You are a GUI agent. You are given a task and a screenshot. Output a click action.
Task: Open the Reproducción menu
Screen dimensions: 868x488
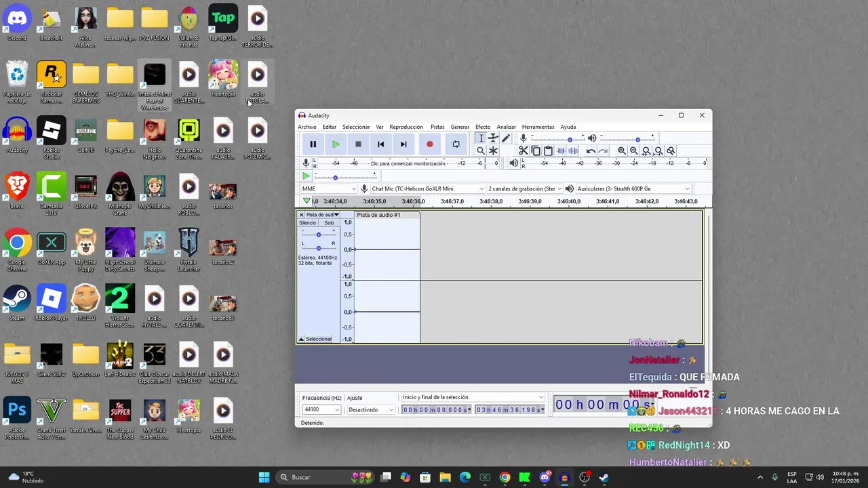click(406, 127)
